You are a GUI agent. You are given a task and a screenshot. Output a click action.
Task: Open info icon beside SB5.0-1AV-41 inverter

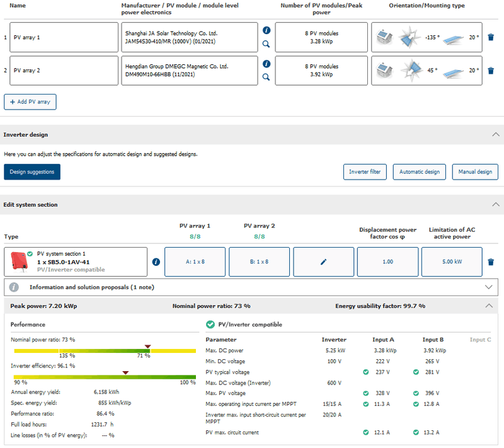pyautogui.click(x=156, y=262)
